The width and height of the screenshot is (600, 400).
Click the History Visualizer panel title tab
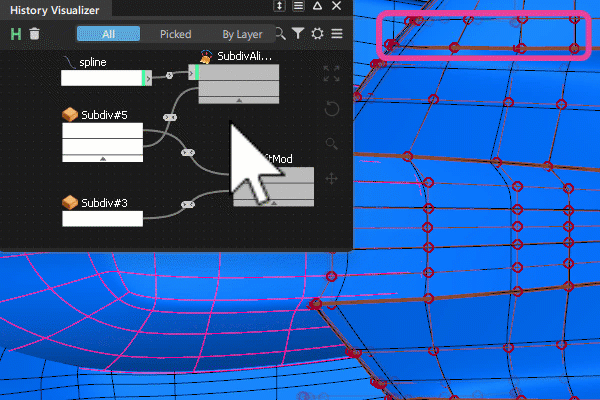pos(55,10)
